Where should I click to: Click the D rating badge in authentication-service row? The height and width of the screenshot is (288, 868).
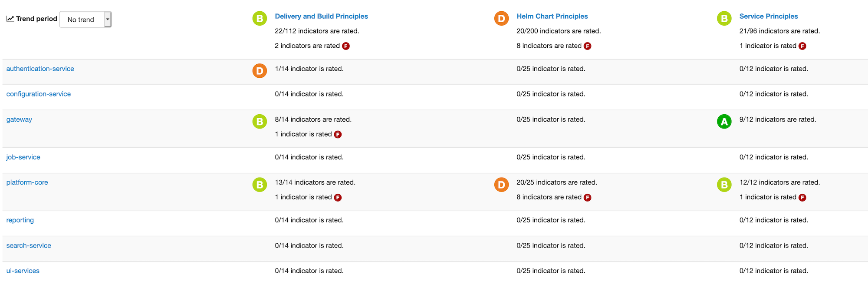pyautogui.click(x=260, y=71)
